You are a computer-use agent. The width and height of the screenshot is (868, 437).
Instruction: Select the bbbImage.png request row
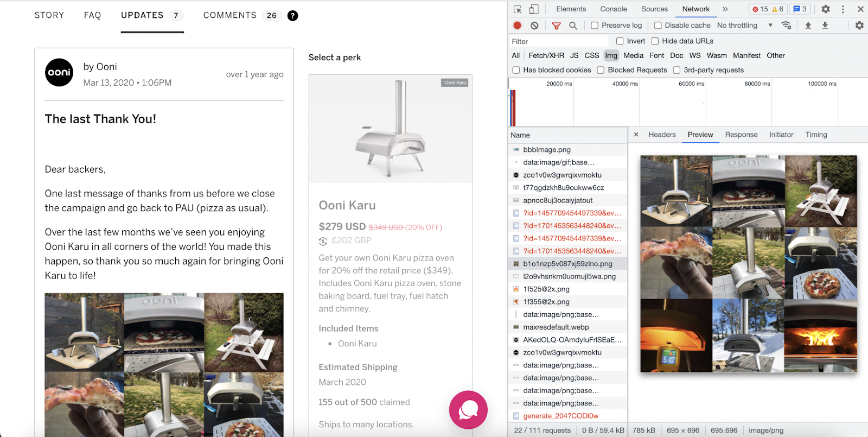(x=568, y=150)
